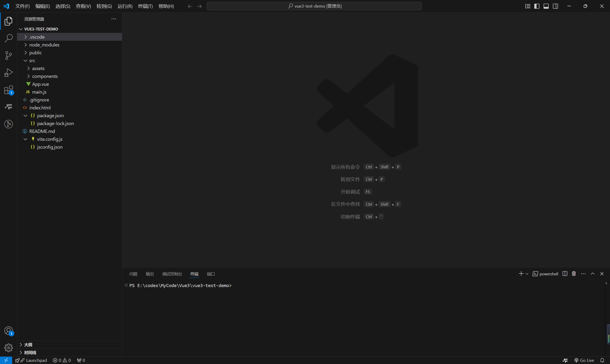Open the Accounts icon at bottom of sidebar
The height and width of the screenshot is (364, 610).
pyautogui.click(x=9, y=331)
